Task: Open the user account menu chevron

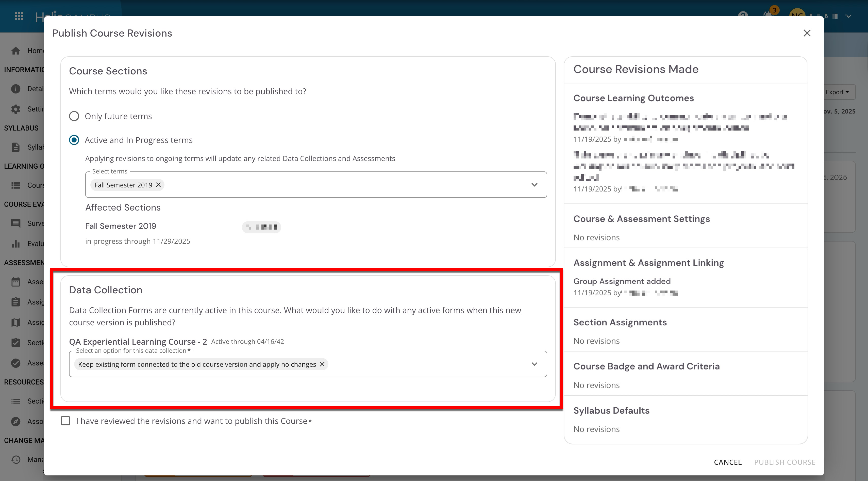Action: coord(848,16)
